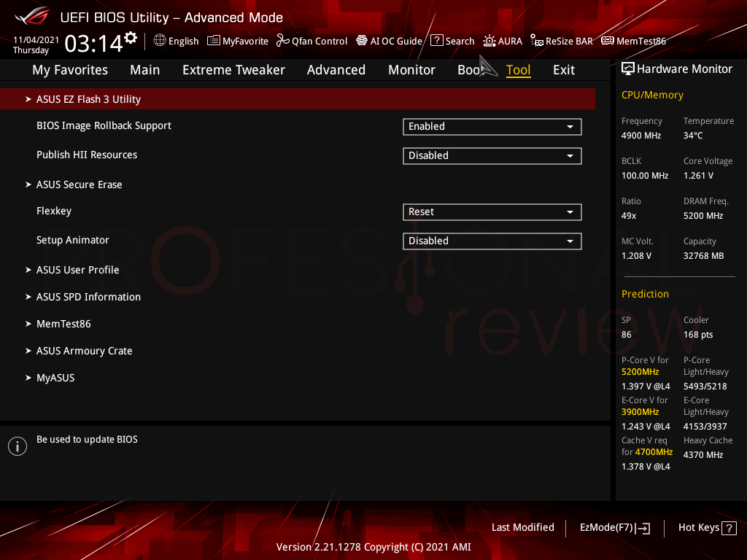Click the date 11/04/2021
Image resolution: width=747 pixels, height=560 pixels.
pyautogui.click(x=36, y=40)
